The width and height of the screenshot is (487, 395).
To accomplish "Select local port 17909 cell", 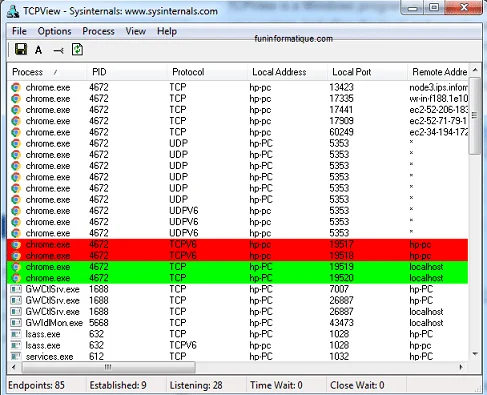I will [x=341, y=121].
